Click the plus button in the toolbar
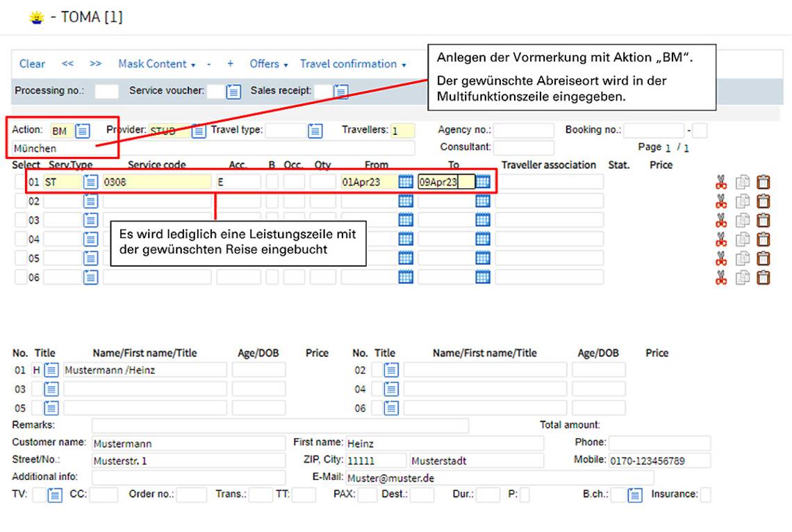This screenshot has width=792, height=532. [x=231, y=64]
